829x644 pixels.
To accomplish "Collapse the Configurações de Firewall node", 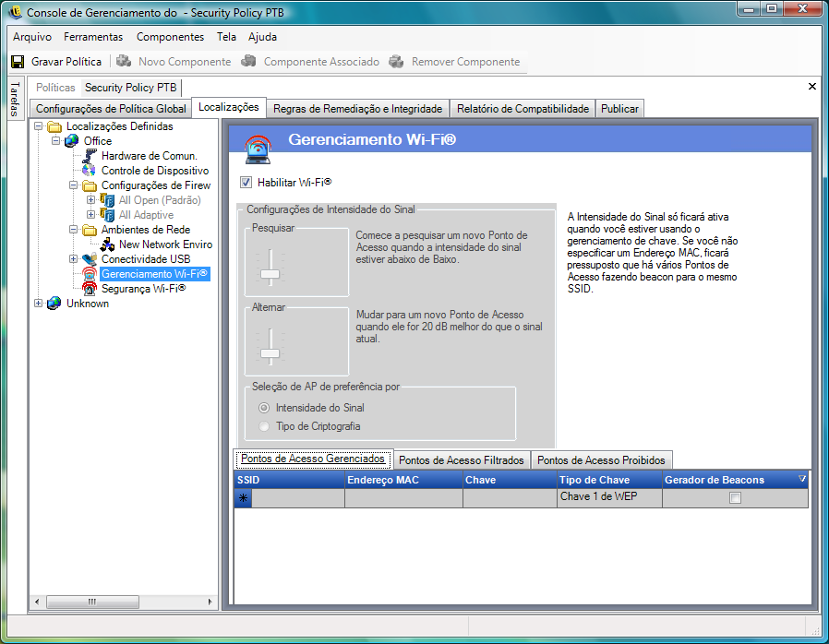I will (x=73, y=185).
